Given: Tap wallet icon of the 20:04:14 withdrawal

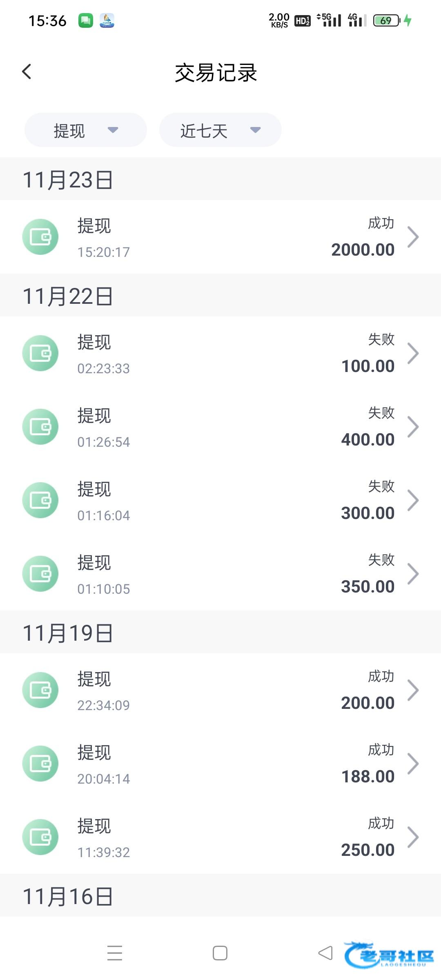Looking at the screenshot, I should tap(40, 764).
